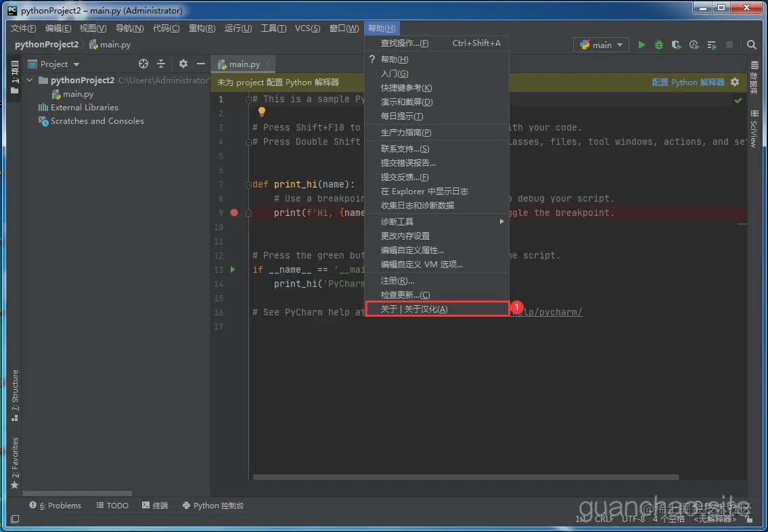The image size is (768, 532).
Task: Run with coverage shield icon
Action: pos(677,45)
